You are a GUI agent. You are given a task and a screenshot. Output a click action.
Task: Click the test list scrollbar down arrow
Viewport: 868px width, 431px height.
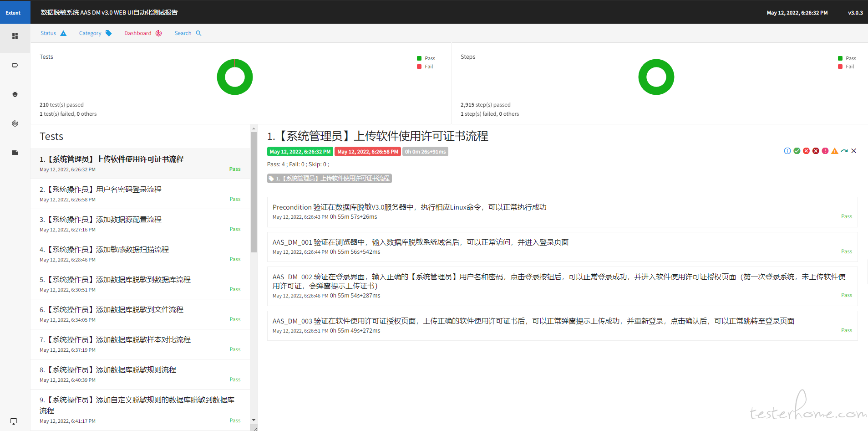coord(254,420)
